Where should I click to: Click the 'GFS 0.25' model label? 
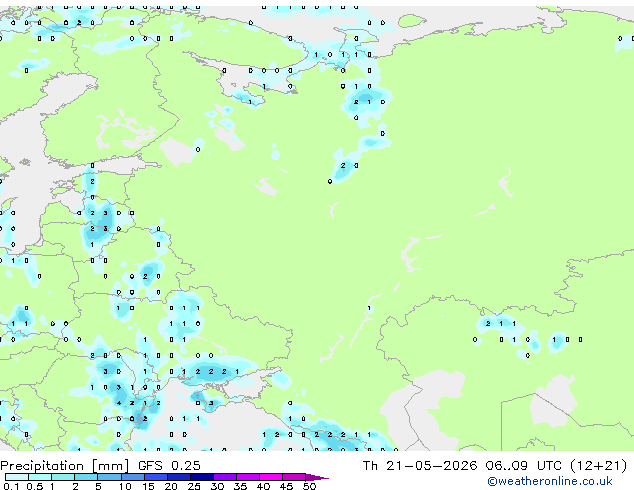click(169, 466)
